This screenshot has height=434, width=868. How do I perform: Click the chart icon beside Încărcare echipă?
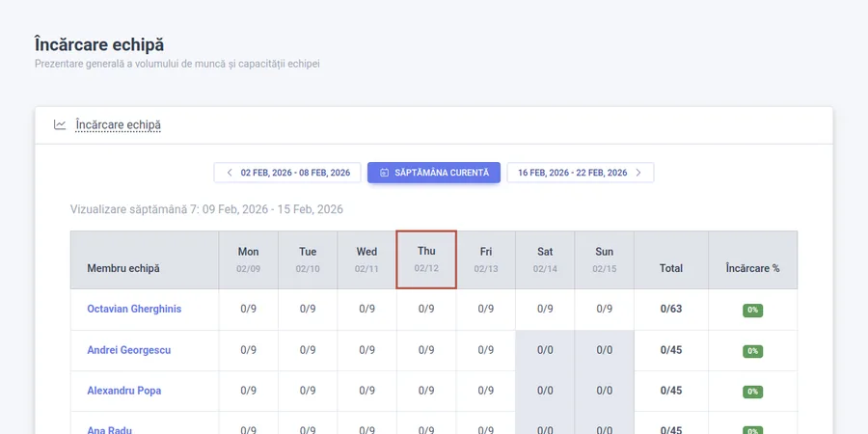60,124
